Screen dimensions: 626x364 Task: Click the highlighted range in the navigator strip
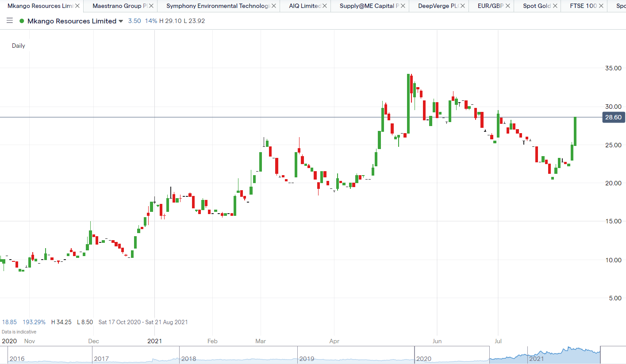(x=545, y=355)
